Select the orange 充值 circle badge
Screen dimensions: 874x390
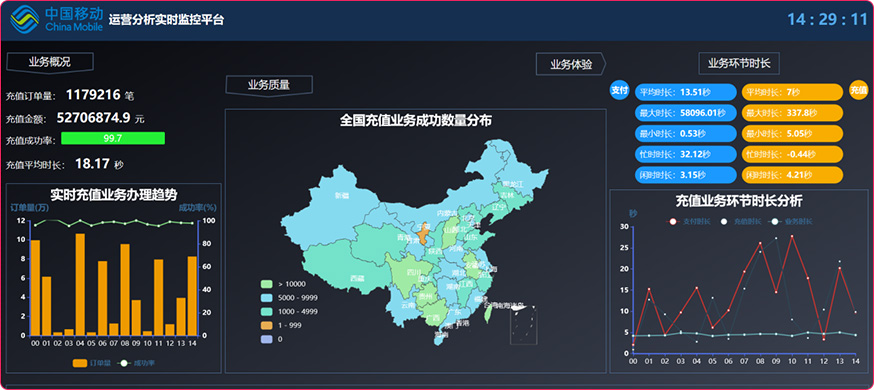(858, 90)
